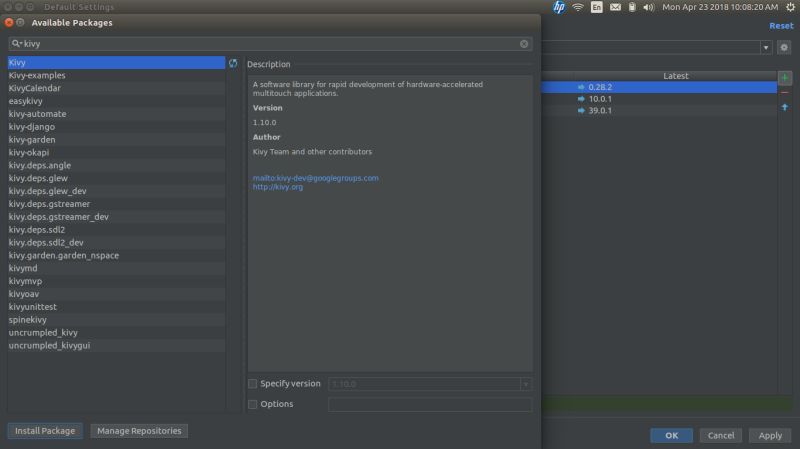Screen dimensions: 800x449
Task: Click the Reset link
Action: coord(781,26)
